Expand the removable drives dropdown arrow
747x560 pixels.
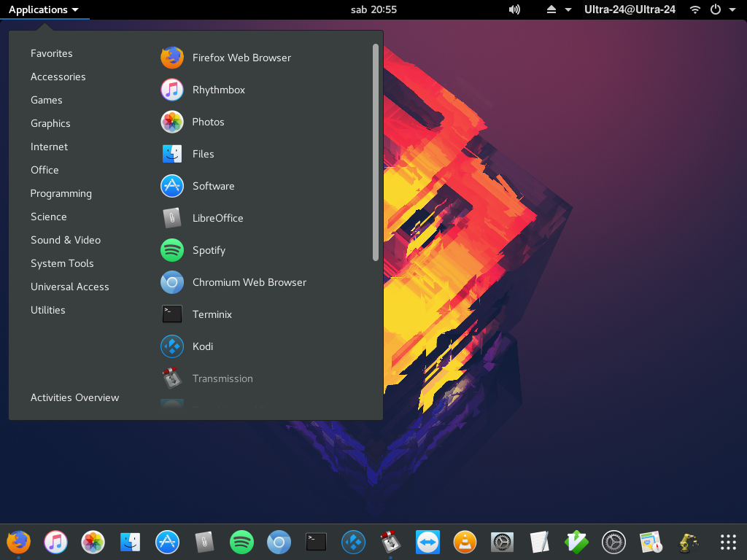[x=568, y=9]
